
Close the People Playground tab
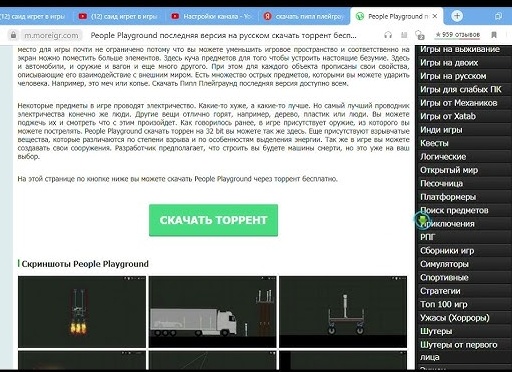click(x=435, y=16)
